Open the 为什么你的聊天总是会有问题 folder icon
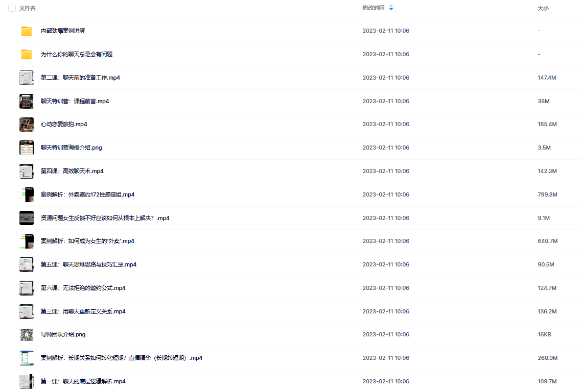This screenshot has width=582, height=392. pos(27,54)
